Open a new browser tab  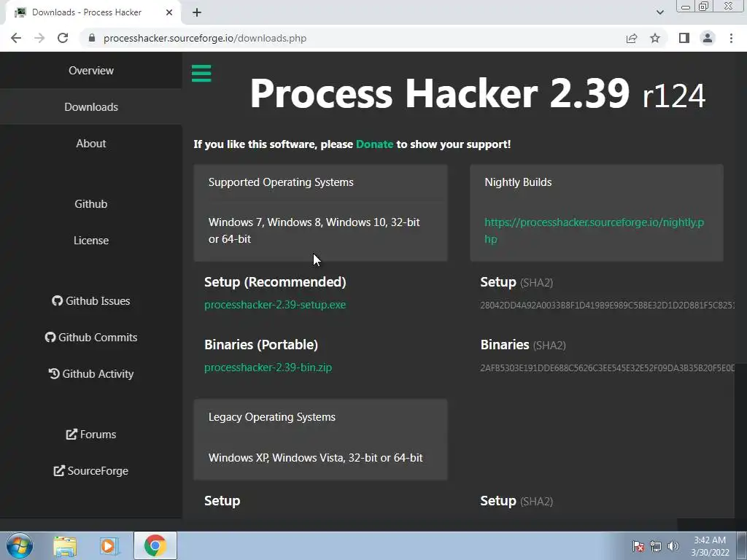[x=197, y=12]
